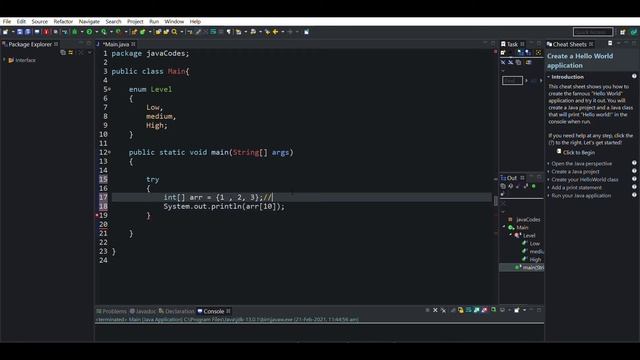Expand Run your Java application step
This screenshot has height=360, width=640.
click(x=549, y=196)
